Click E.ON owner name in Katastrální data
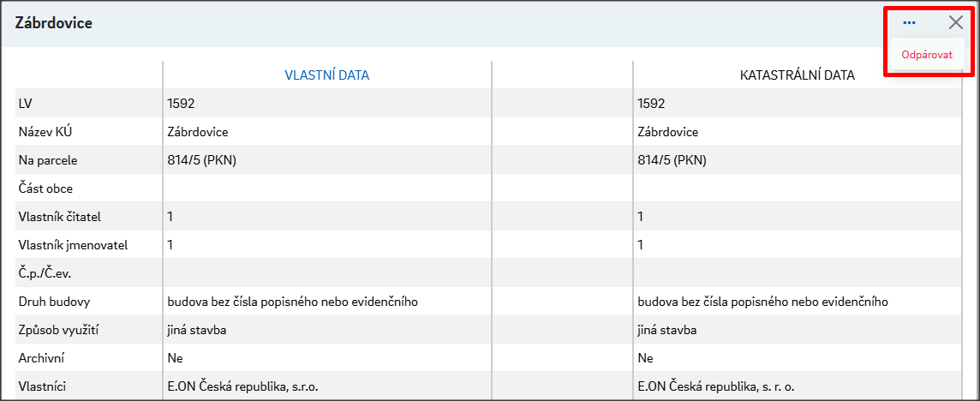The width and height of the screenshot is (980, 401). [x=722, y=386]
